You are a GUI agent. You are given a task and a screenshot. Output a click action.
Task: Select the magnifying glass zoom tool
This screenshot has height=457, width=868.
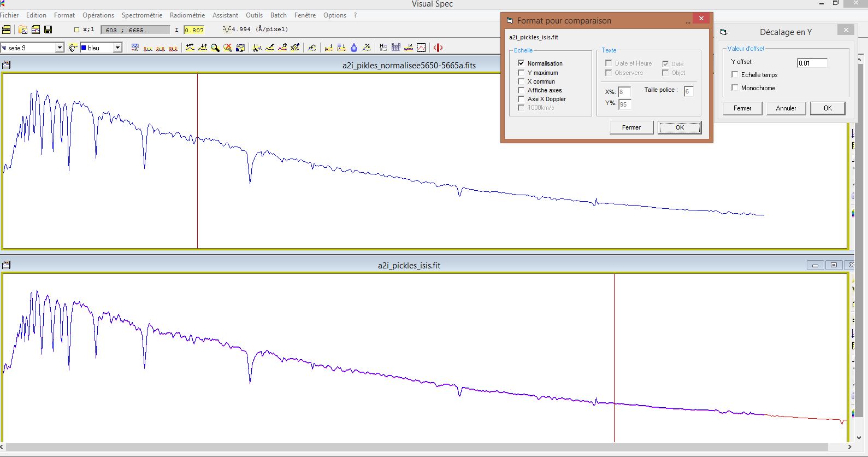pos(215,48)
